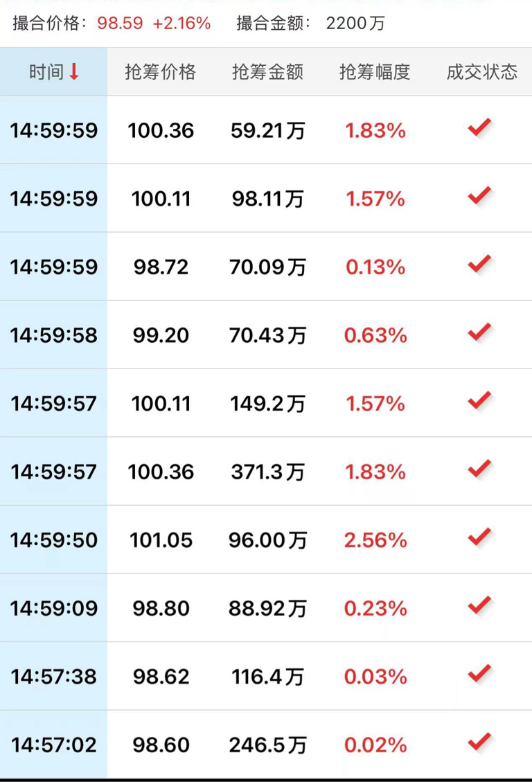The width and height of the screenshot is (532, 782).
Task: Click the checkmark in the 14:59:58 row
Action: (x=479, y=333)
